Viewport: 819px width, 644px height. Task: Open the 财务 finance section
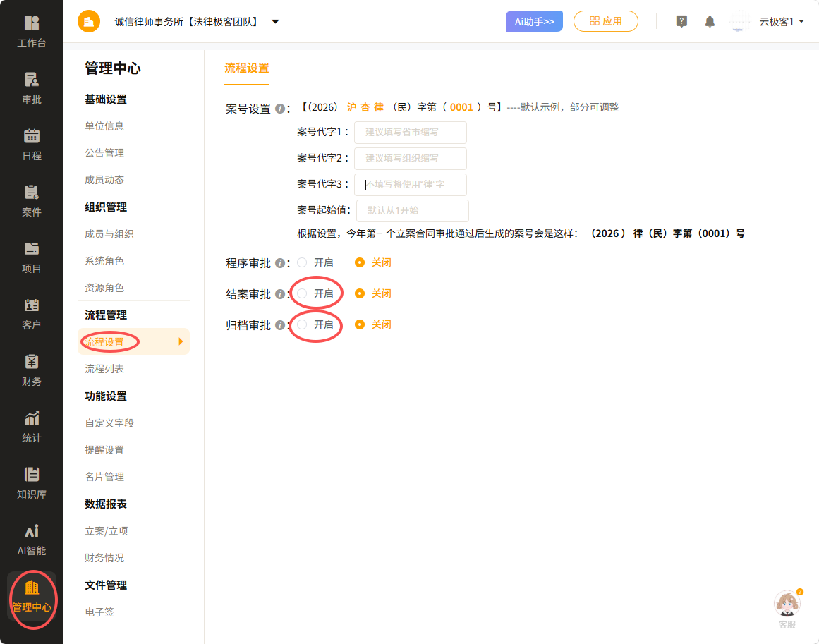31,370
